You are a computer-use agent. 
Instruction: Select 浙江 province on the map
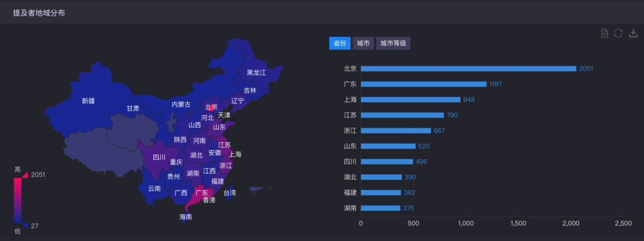[x=226, y=165]
